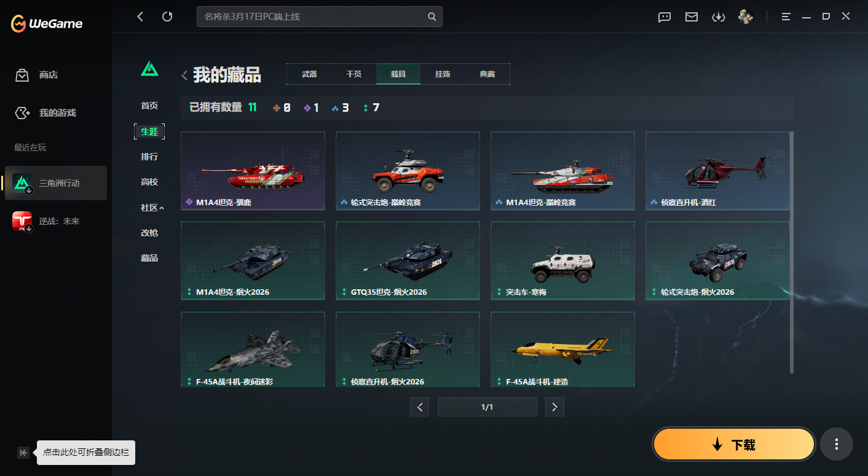Collapse the sidebar with bottom-left arrow

(x=23, y=452)
